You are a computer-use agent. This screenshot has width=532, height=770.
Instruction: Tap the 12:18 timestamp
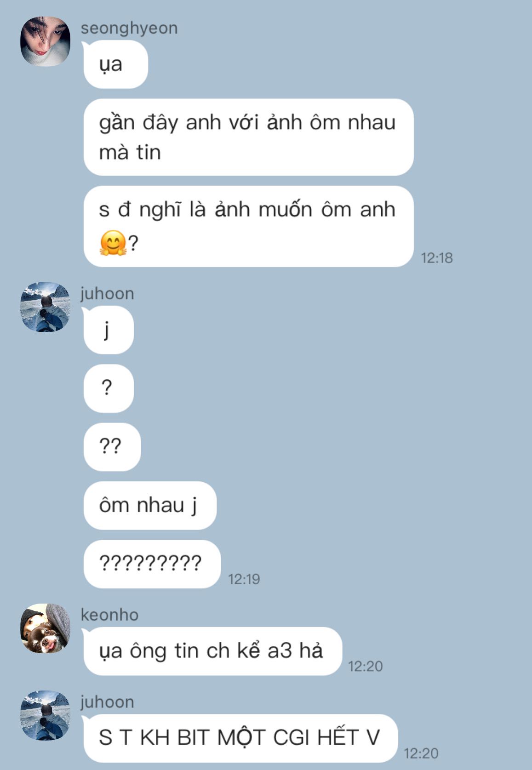coord(437,258)
